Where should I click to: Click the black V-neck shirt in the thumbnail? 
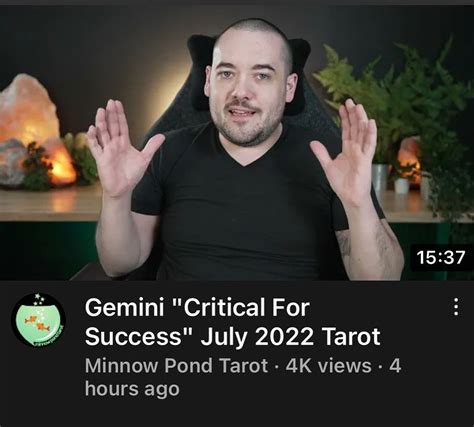(x=240, y=207)
